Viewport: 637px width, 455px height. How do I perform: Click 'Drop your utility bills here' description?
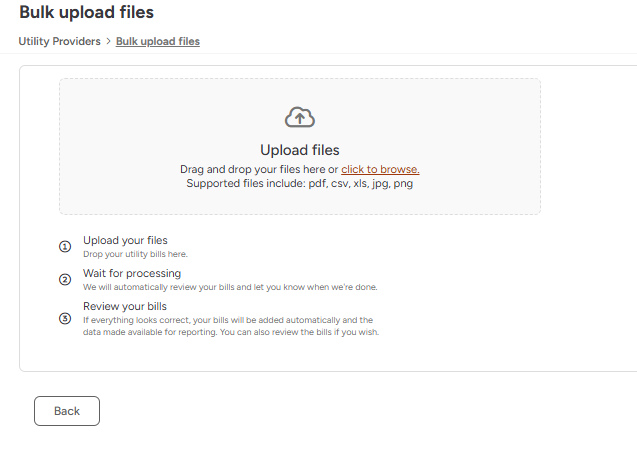[x=135, y=254]
